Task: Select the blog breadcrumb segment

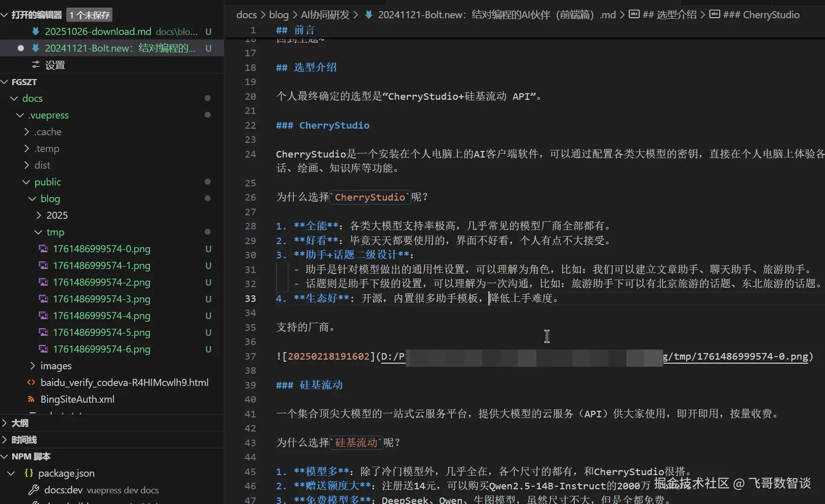Action: coord(279,15)
